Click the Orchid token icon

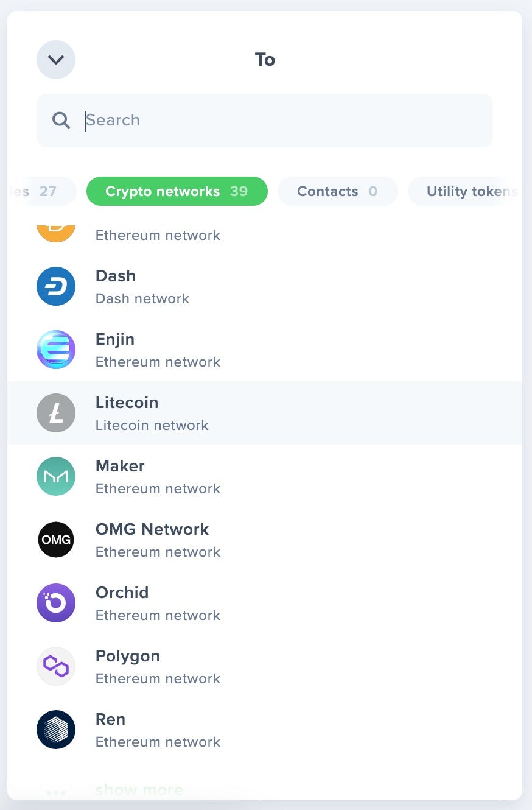coord(56,603)
